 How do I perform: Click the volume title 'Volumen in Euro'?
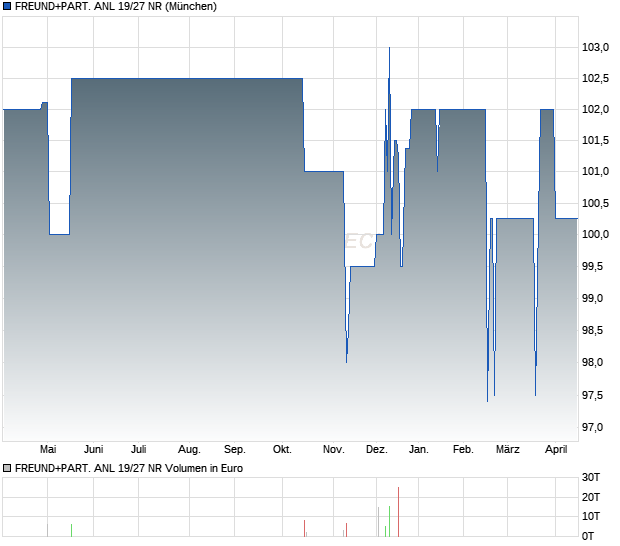click(x=204, y=469)
